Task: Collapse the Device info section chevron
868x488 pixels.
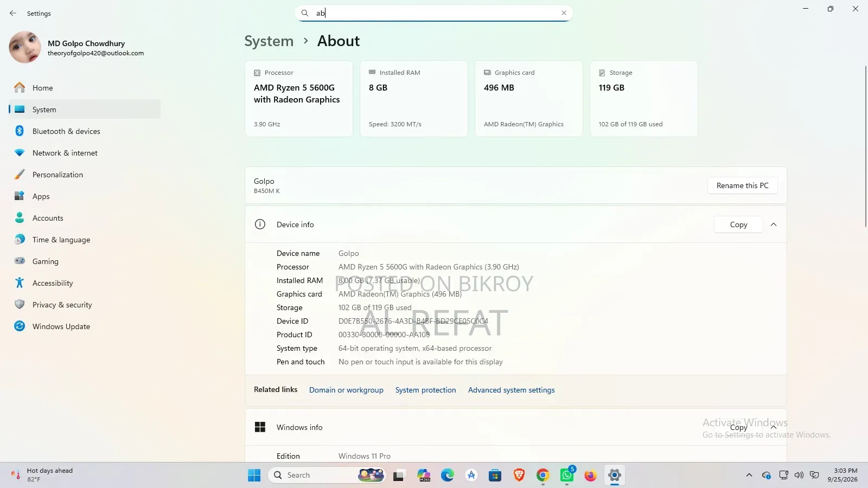Action: tap(774, 224)
